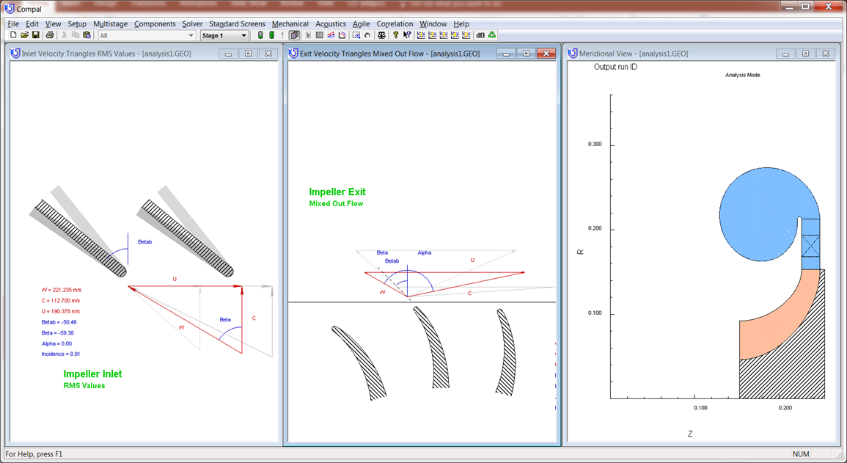Open the Correlation menu

tap(395, 23)
